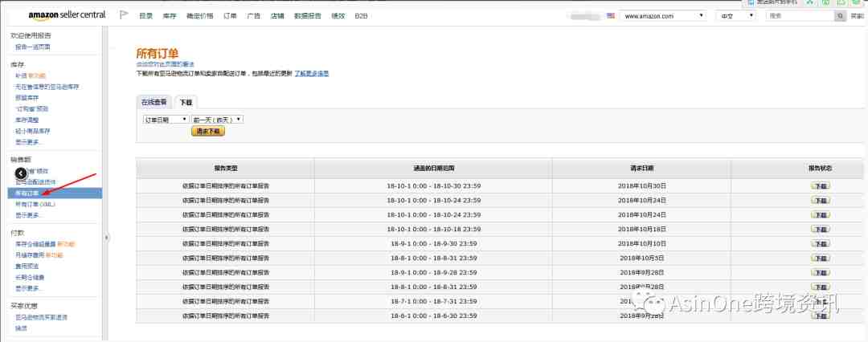868x342 pixels.
Task: Click the US flag marketplace icon
Action: point(611,16)
